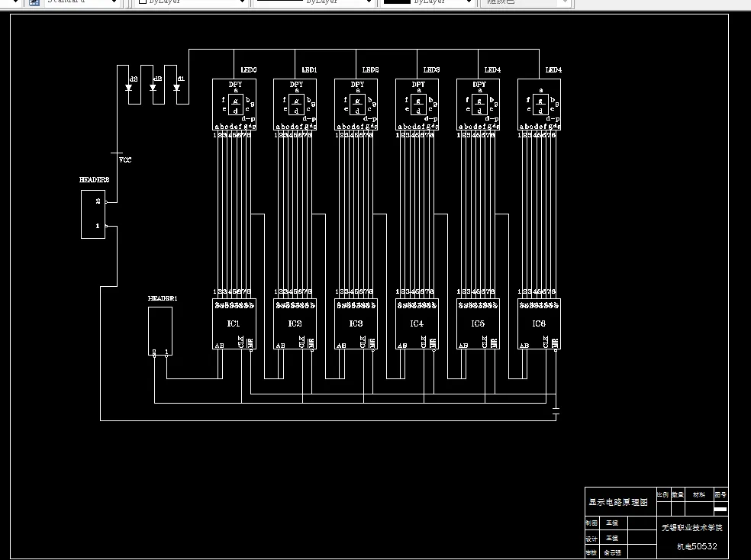This screenshot has width=751, height=560.
Task: Open the ByLayer color dropdown with square swatch
Action: 192,2
